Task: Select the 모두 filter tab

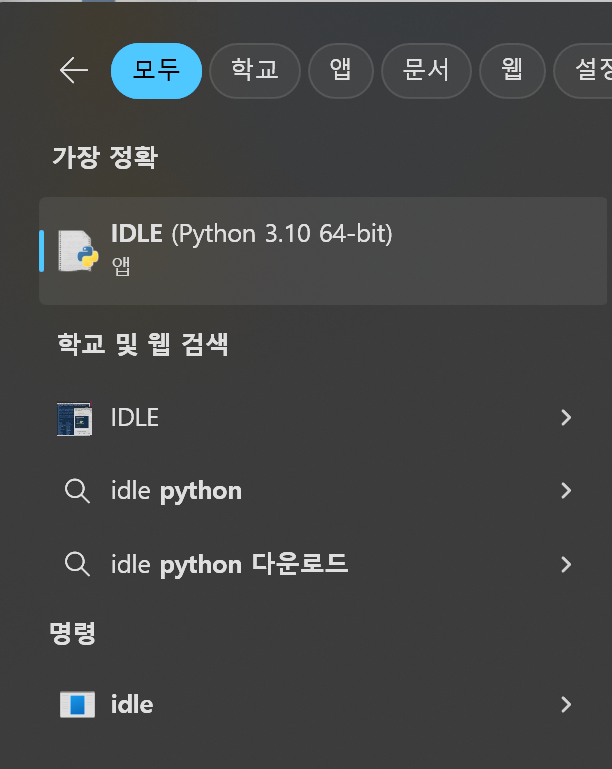Action: click(x=156, y=71)
